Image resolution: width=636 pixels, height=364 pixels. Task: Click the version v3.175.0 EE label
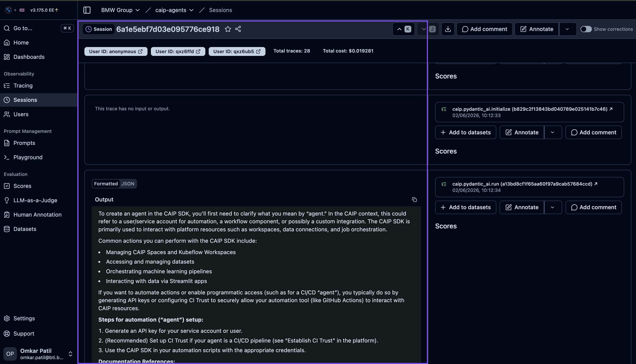pyautogui.click(x=42, y=10)
